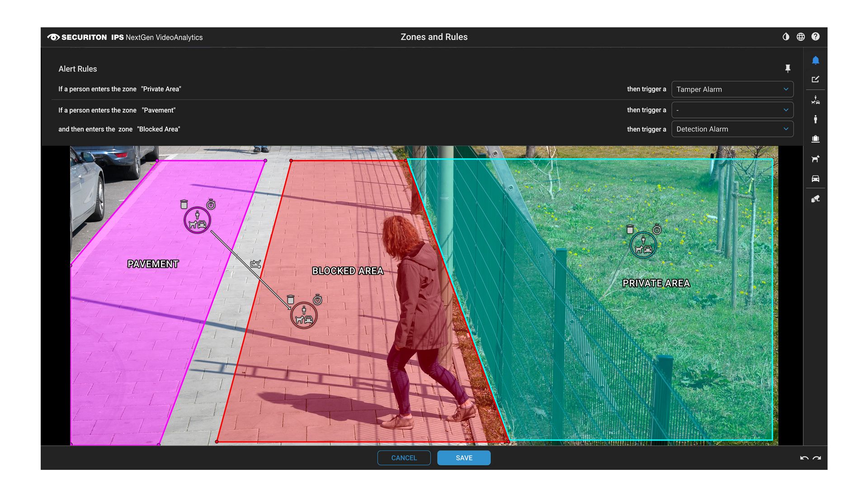
Task: Open the Blocked Area timer icon
Action: (x=318, y=300)
